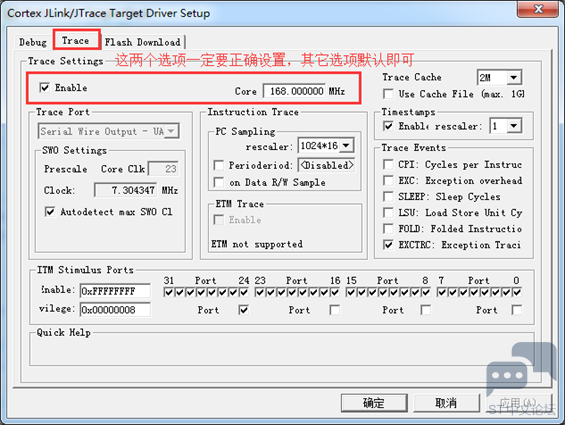This screenshot has height=425, width=565.
Task: Toggle ITM stimulus port 15 checkbox
Action: [351, 292]
